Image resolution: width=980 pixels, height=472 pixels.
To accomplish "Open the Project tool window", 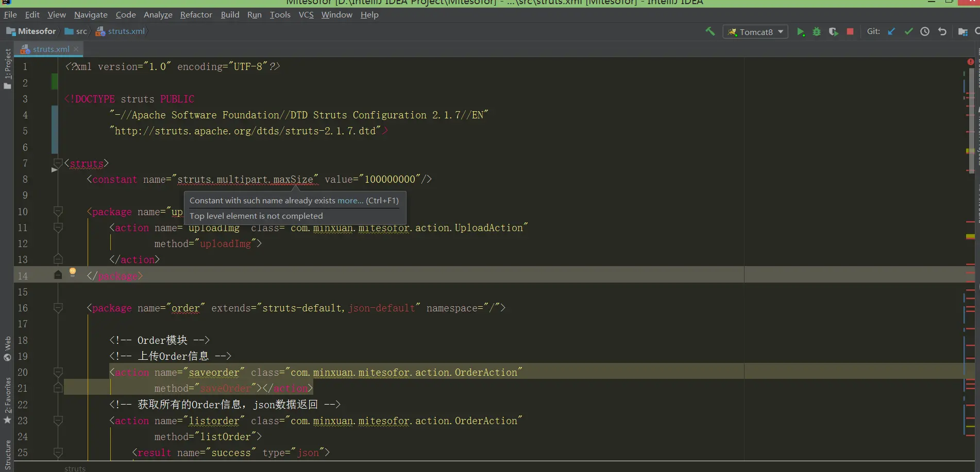I will (x=7, y=68).
